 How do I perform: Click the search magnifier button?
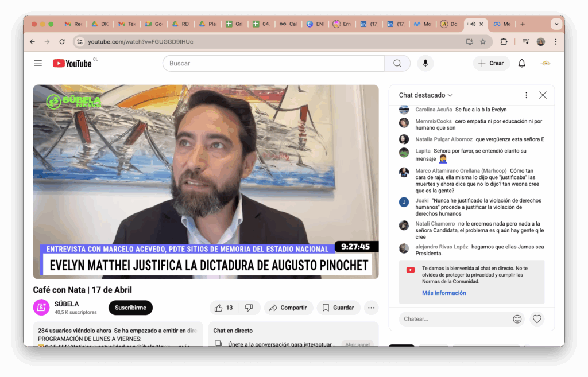pos(397,63)
